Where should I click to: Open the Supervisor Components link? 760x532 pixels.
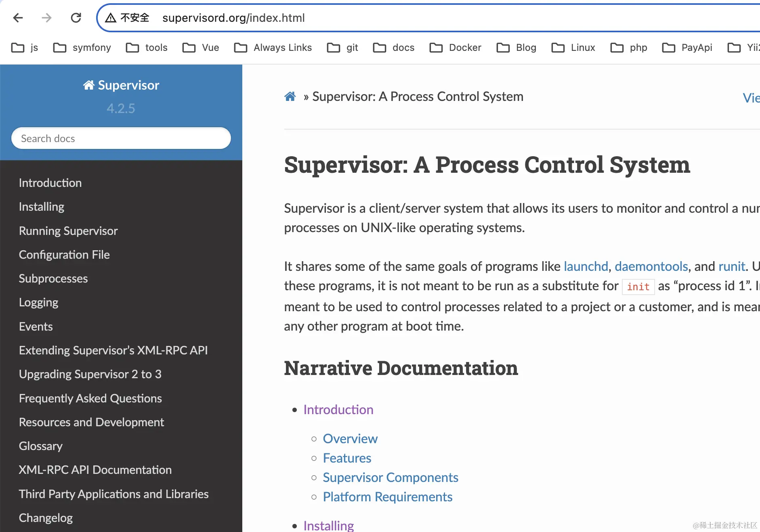[x=390, y=477]
